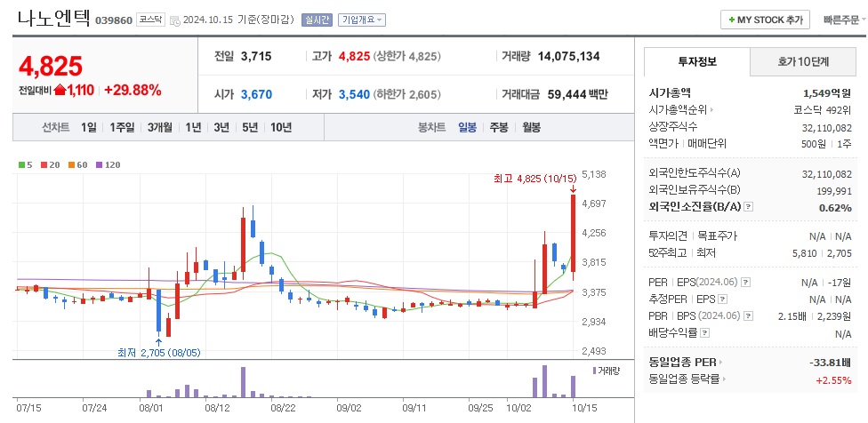
Task: Click the tallest volume bar in October
Action: point(544,381)
